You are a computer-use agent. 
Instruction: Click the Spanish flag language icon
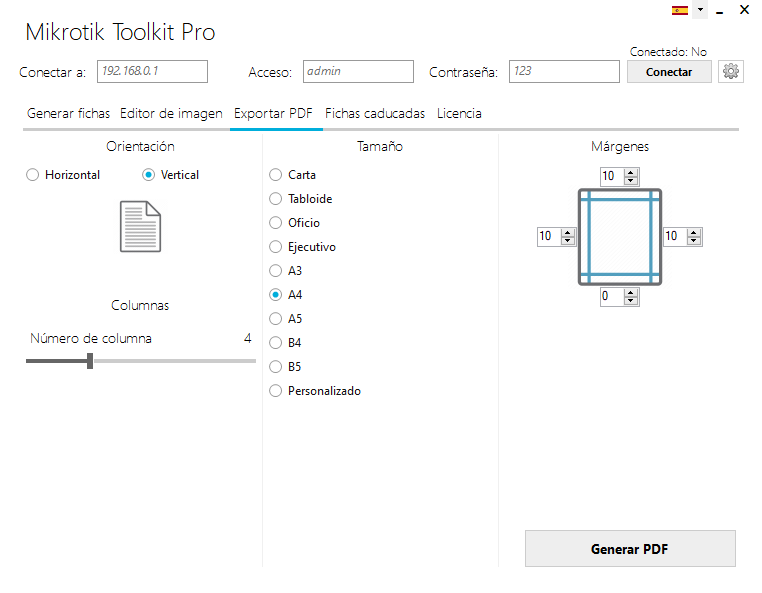(679, 10)
